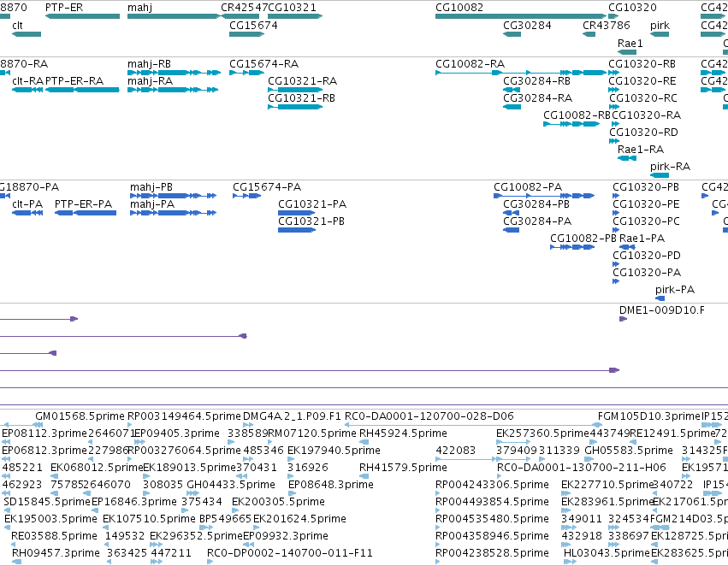Click the RH45924.5prime EST label
Image resolution: width=728 pixels, height=566 pixels.
(x=403, y=433)
